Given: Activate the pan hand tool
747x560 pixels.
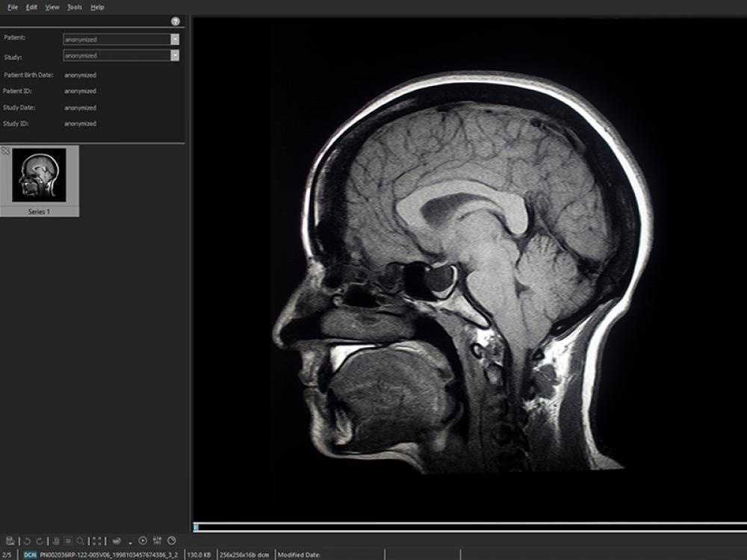Looking at the screenshot, I should (55, 541).
